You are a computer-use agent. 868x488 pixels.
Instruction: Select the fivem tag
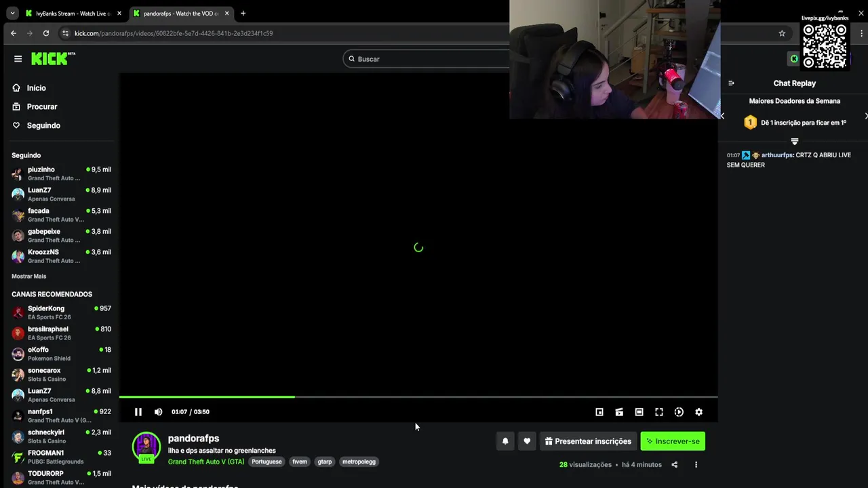click(x=300, y=462)
